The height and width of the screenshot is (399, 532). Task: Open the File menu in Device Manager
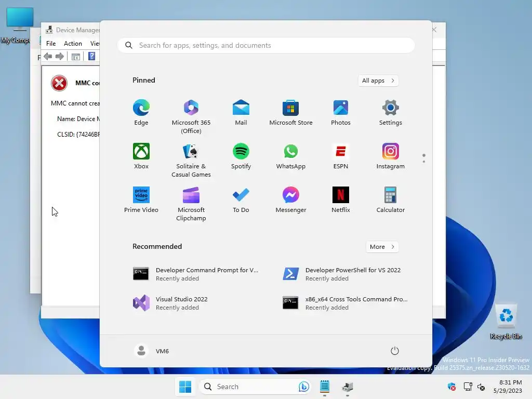[x=51, y=44]
